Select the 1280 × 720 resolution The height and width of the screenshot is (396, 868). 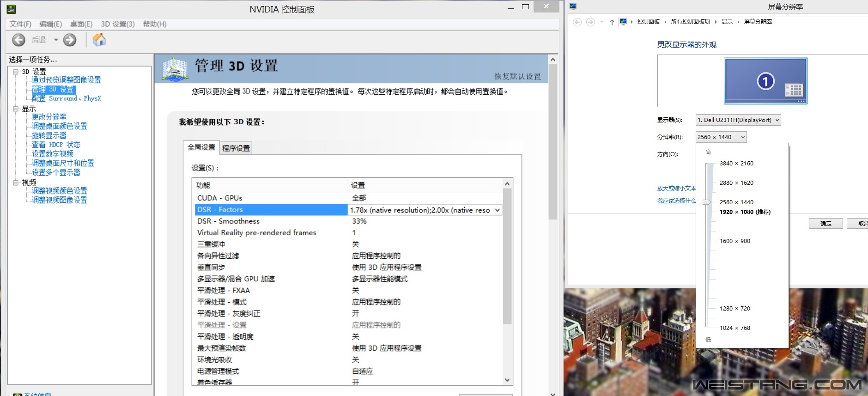[x=735, y=309]
